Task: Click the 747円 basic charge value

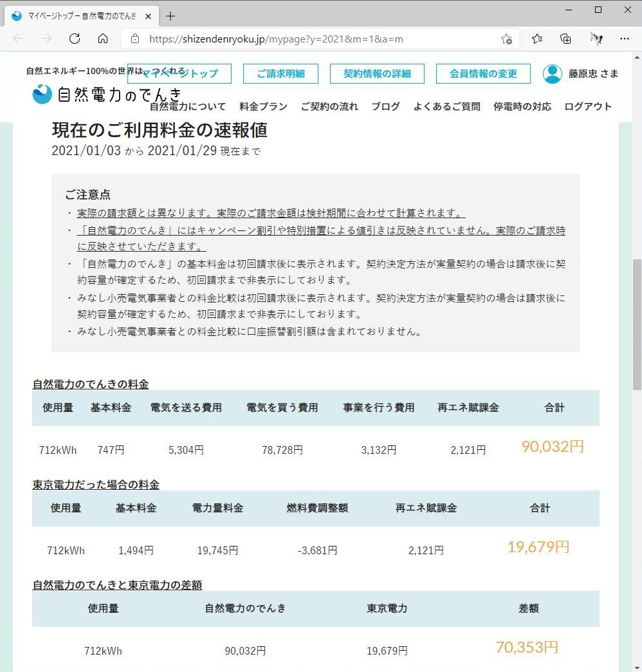Action: click(111, 450)
